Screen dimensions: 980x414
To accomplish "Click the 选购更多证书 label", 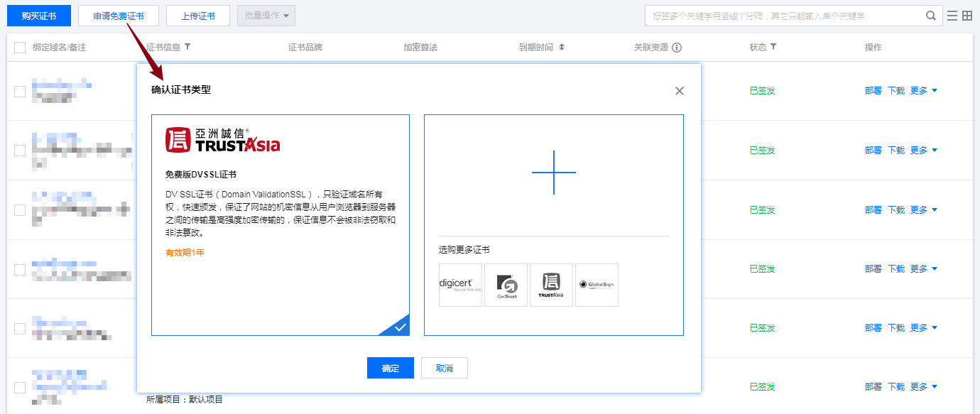I will (x=464, y=250).
